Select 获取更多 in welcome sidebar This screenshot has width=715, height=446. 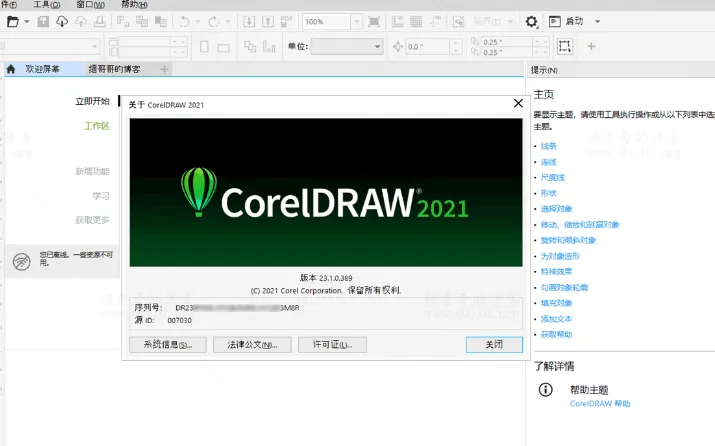93,220
